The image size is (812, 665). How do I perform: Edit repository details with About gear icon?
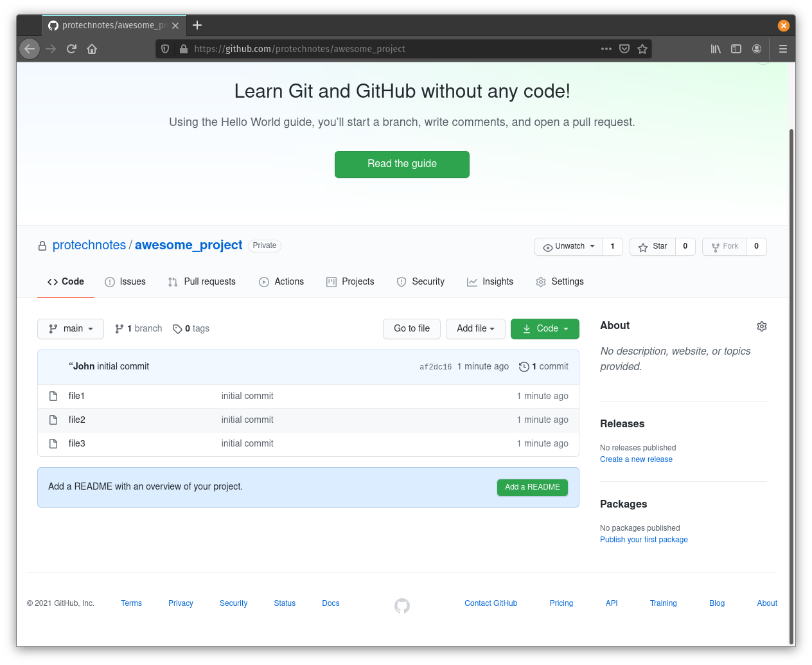[762, 326]
